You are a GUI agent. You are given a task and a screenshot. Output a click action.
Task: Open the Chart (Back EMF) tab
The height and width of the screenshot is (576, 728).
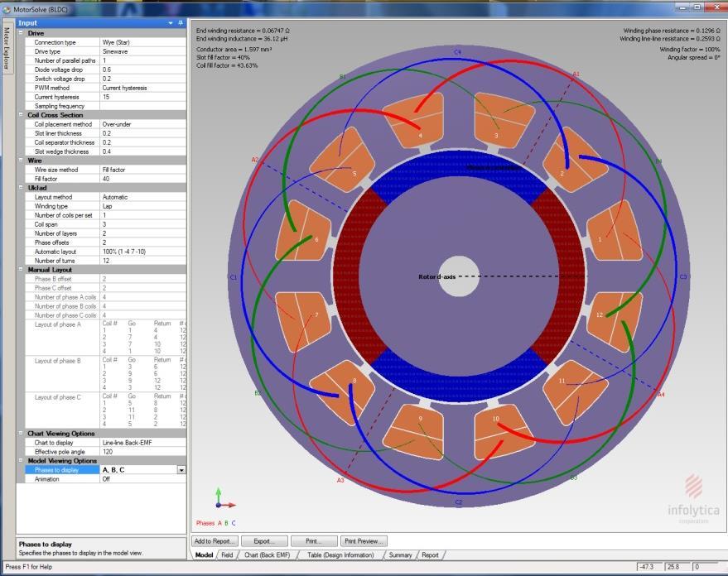pyautogui.click(x=267, y=554)
